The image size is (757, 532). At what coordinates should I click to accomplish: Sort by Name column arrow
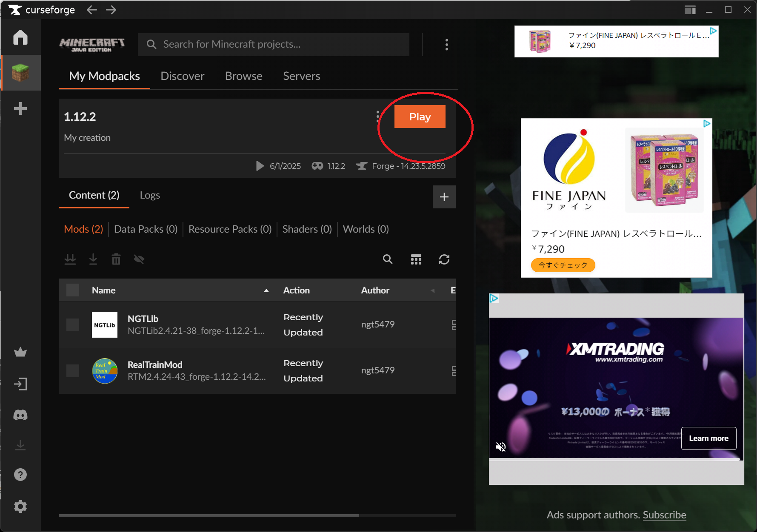266,290
